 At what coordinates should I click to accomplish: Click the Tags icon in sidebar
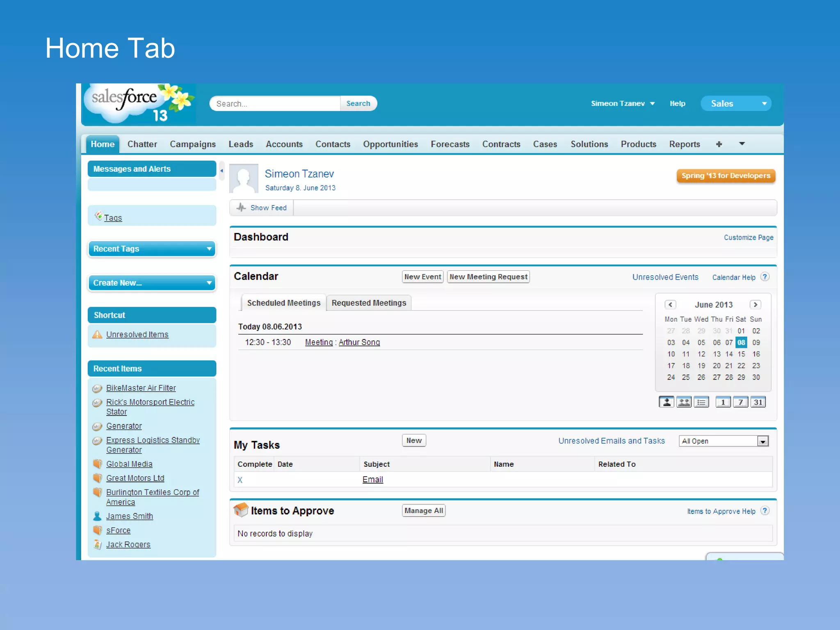[98, 215]
